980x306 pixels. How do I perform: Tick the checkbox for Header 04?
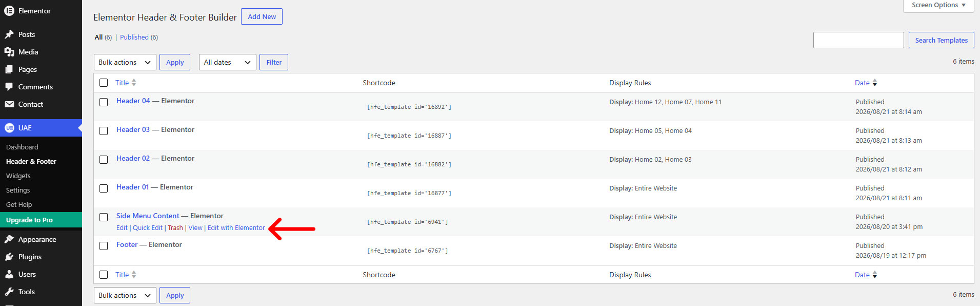click(x=104, y=102)
